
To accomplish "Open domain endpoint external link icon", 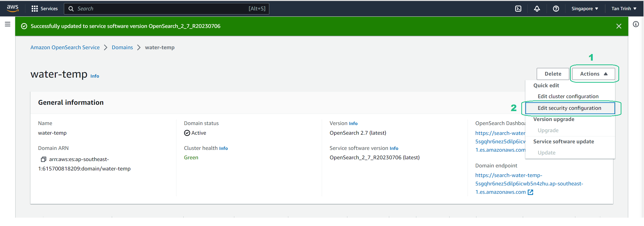I will [x=530, y=192].
